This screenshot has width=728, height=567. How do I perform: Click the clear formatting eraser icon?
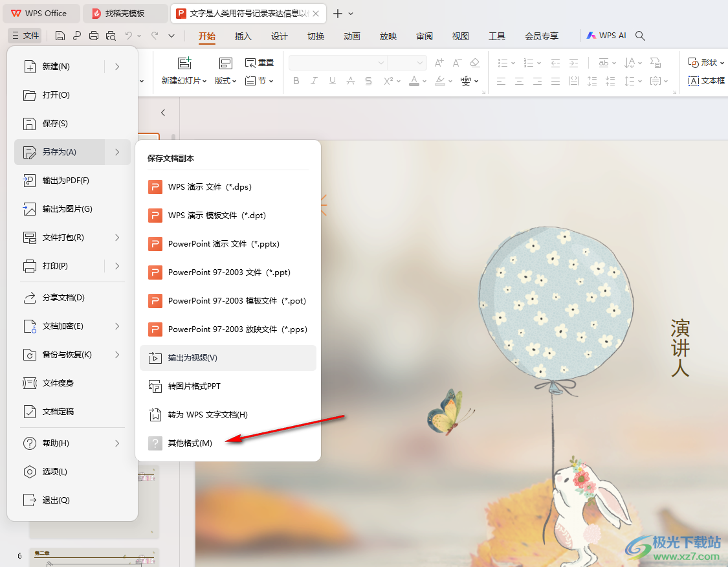point(474,63)
